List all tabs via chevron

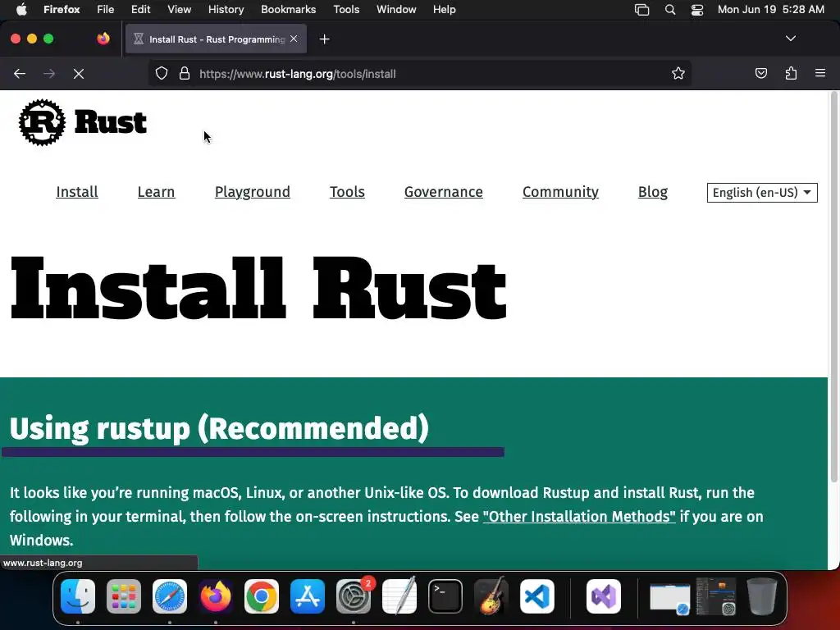(791, 39)
